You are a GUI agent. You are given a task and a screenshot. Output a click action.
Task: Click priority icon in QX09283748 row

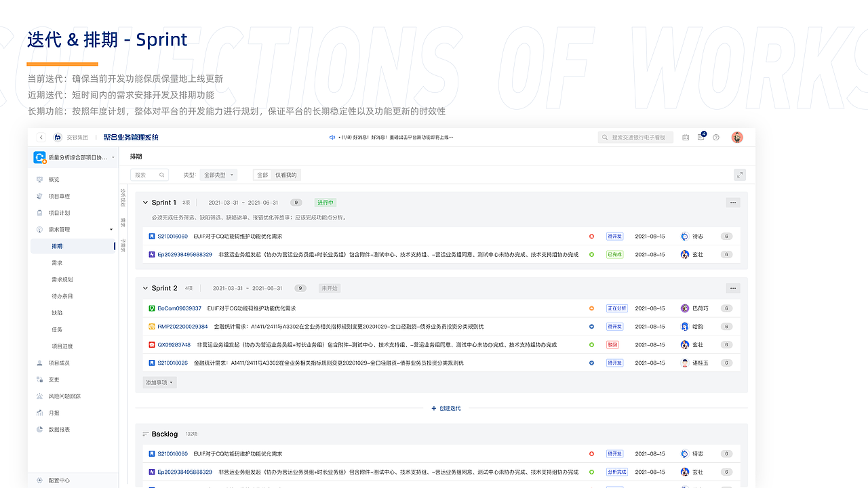[x=591, y=345]
